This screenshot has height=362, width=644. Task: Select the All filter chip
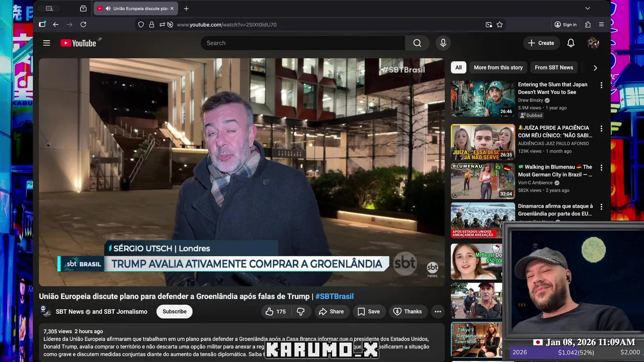tap(458, 67)
